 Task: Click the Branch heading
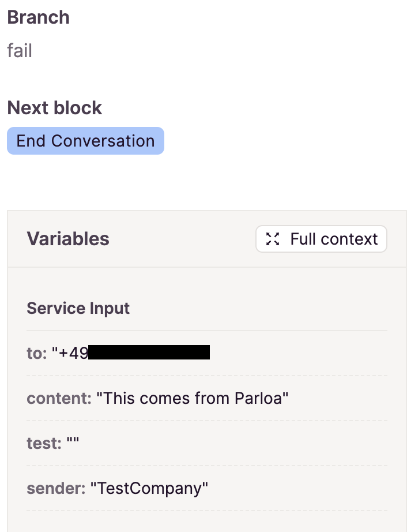point(38,17)
